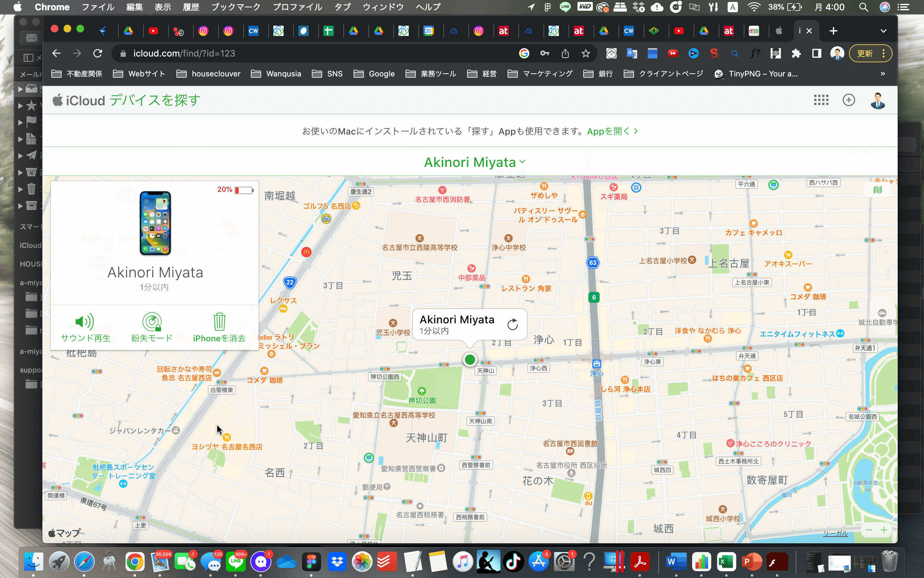The width and height of the screenshot is (924, 578).
Task: Open 不動産関係 bookmark folder
Action: (77, 74)
